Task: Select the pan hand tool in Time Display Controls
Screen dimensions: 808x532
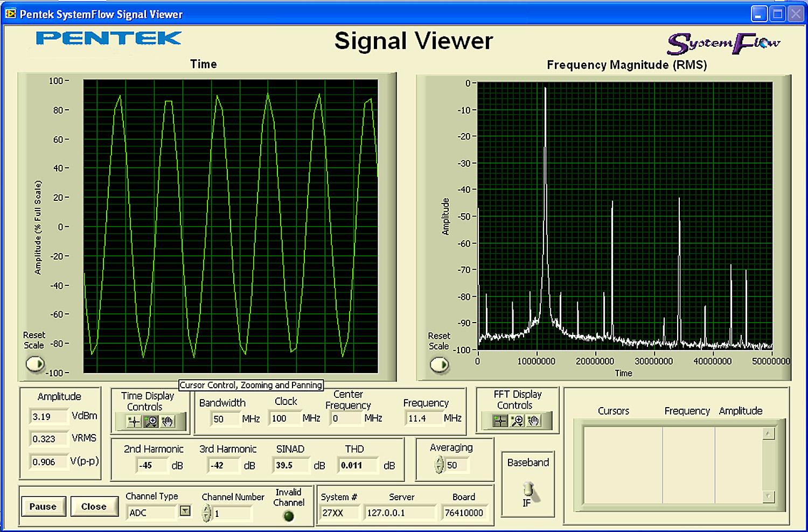Action: (x=168, y=422)
